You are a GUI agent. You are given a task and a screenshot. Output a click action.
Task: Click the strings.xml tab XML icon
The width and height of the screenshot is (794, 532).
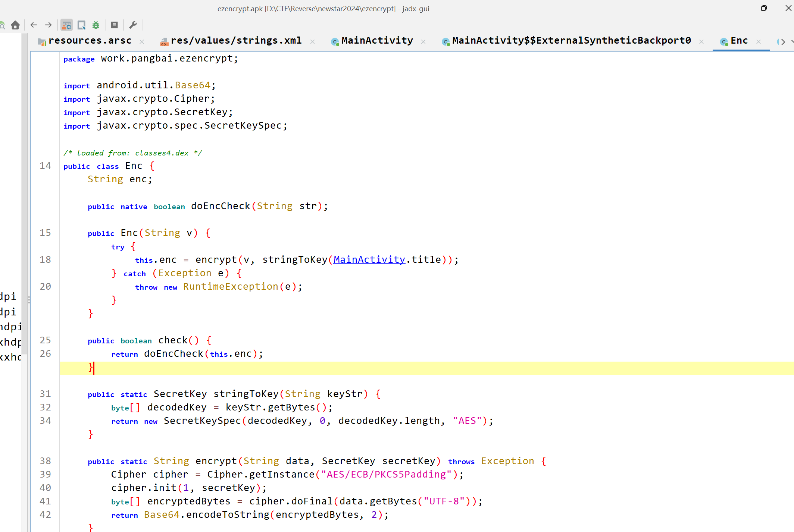(x=164, y=42)
